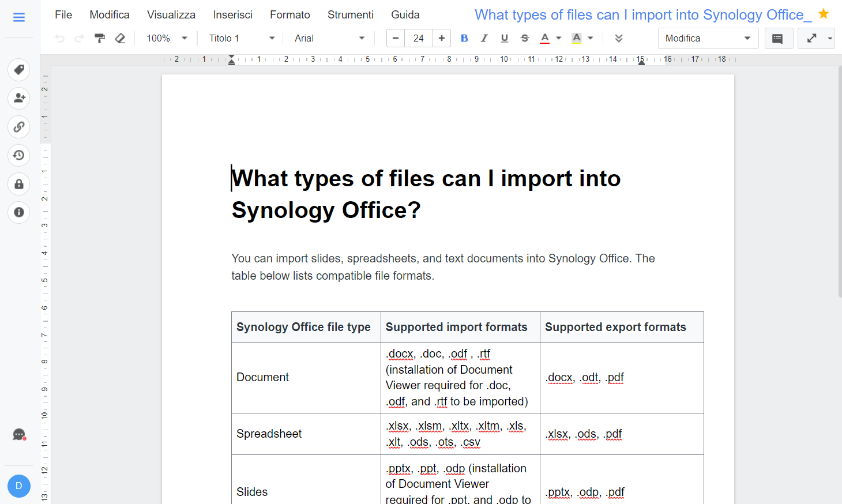Open the Inserisci menu
The height and width of the screenshot is (504, 842).
click(233, 15)
